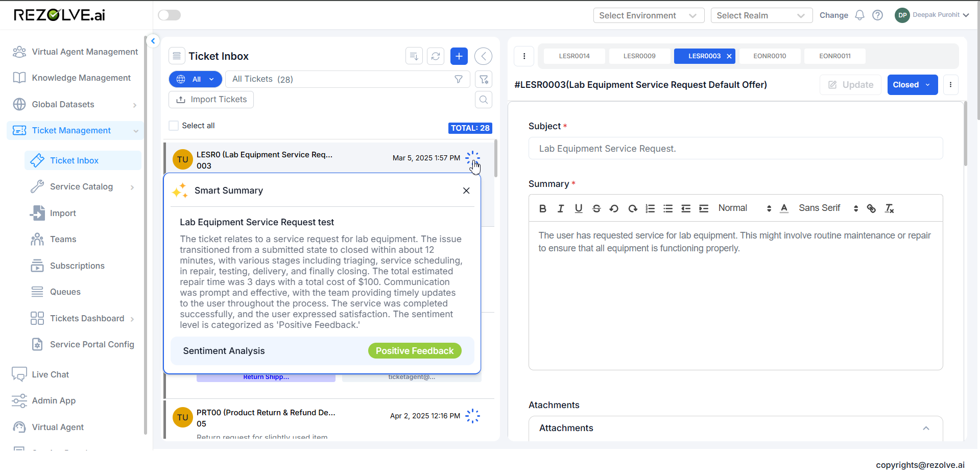The width and height of the screenshot is (980, 475).
Task: Click the search tickets magnifier icon
Action: pos(484,100)
